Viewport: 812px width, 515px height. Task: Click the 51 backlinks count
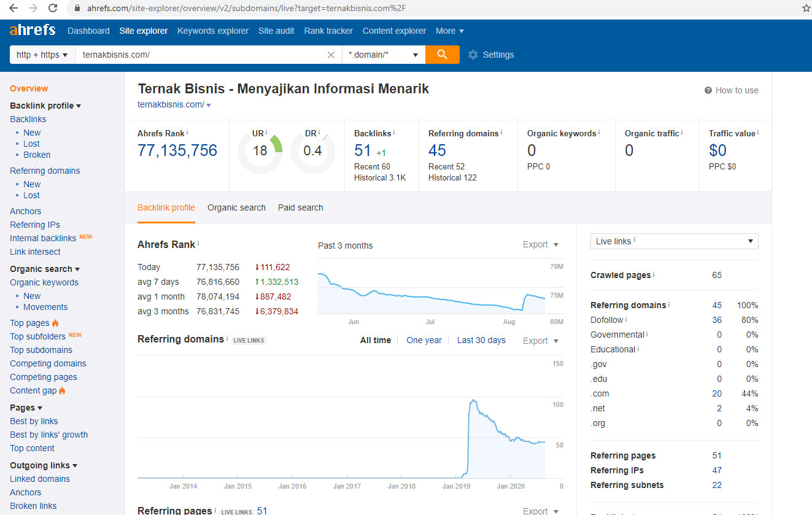[x=363, y=150]
